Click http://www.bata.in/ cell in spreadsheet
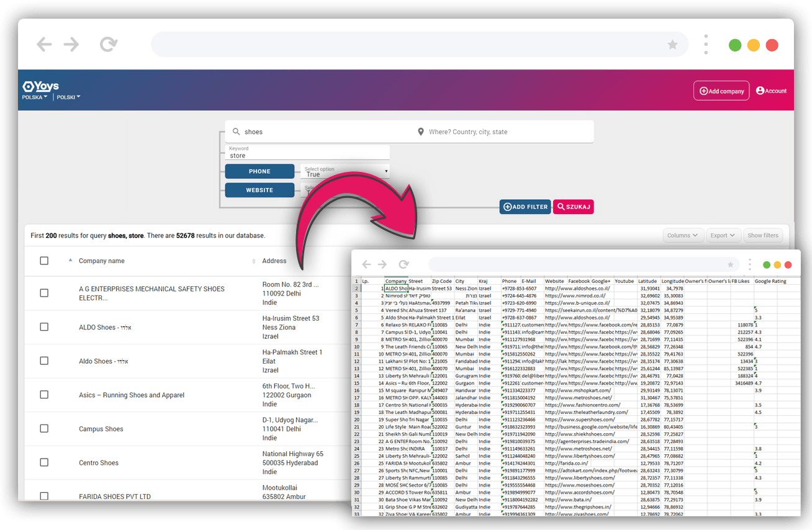 [569, 499]
